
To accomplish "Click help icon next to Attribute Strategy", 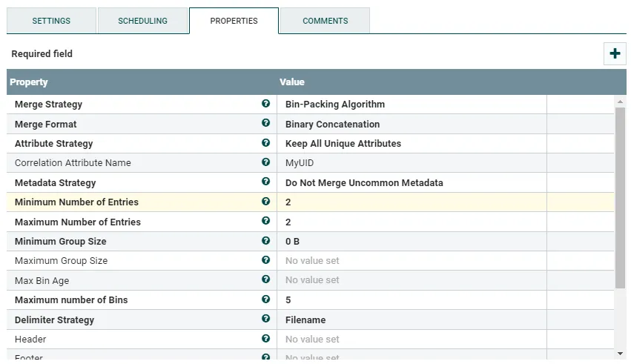I will (266, 143).
